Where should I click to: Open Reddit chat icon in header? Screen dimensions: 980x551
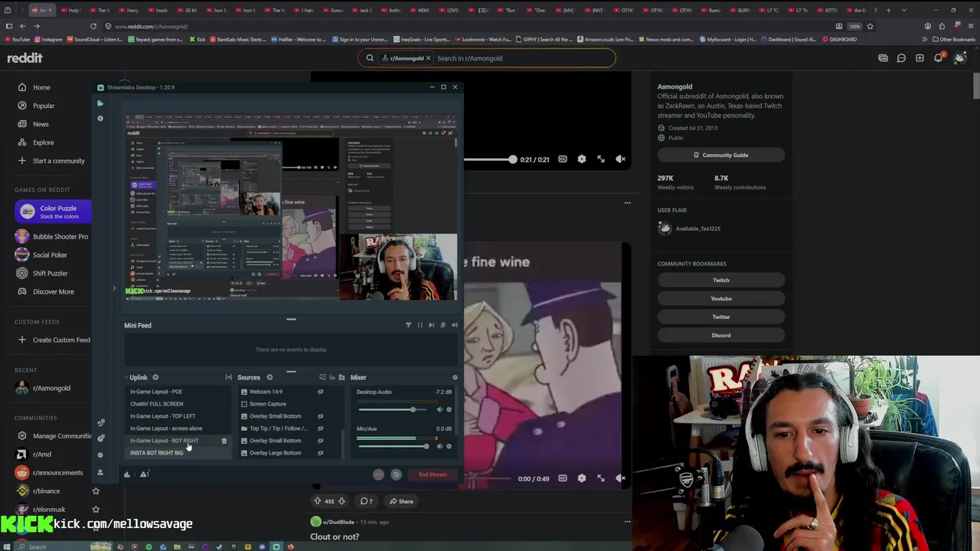[x=901, y=58]
